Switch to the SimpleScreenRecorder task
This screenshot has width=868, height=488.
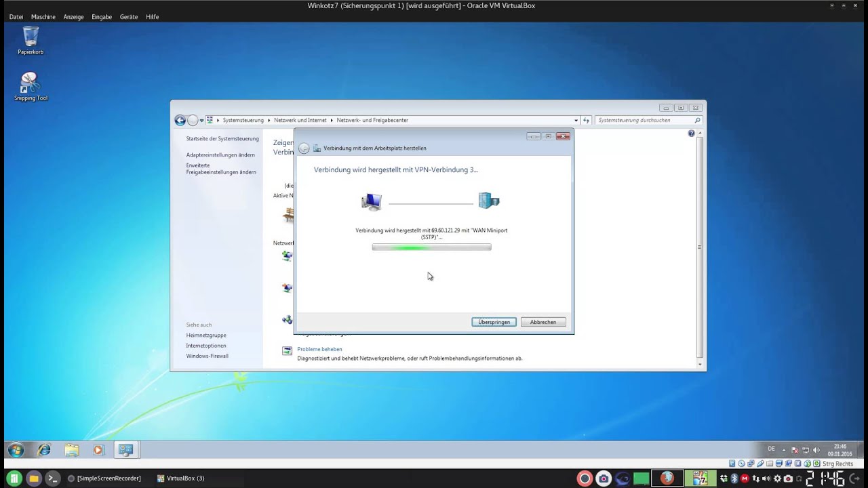(104, 478)
